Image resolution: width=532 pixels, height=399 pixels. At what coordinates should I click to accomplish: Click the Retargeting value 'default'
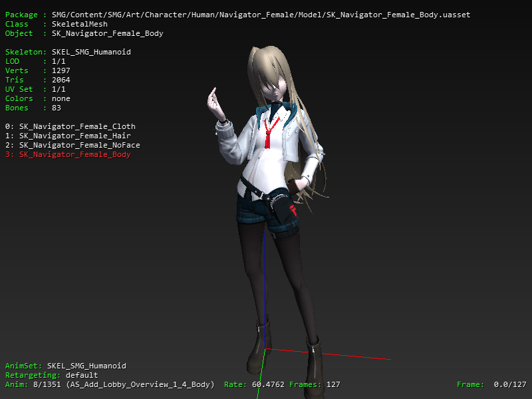coord(82,375)
